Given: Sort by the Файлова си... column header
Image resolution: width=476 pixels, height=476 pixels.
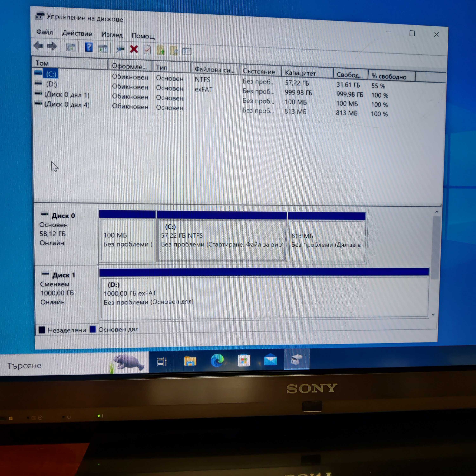Looking at the screenshot, I should (x=215, y=69).
